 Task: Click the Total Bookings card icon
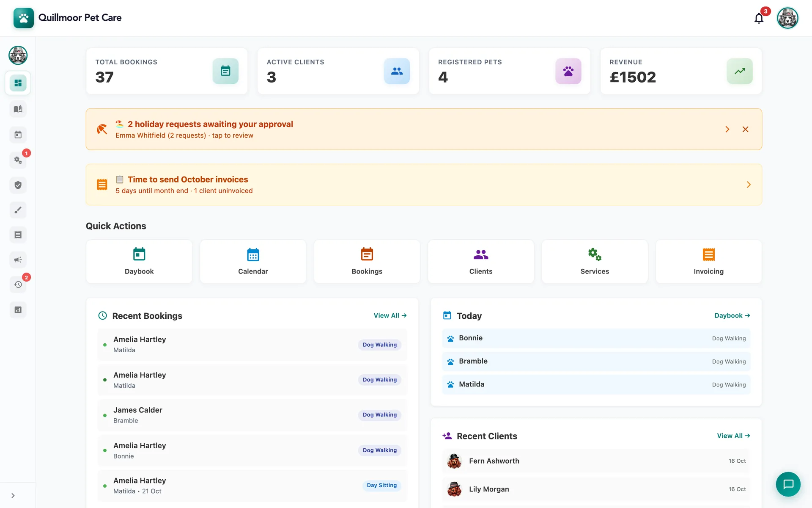(225, 71)
